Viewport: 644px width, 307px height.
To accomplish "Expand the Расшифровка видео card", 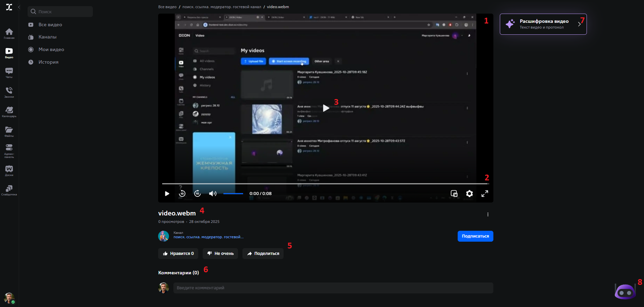I will click(x=579, y=24).
